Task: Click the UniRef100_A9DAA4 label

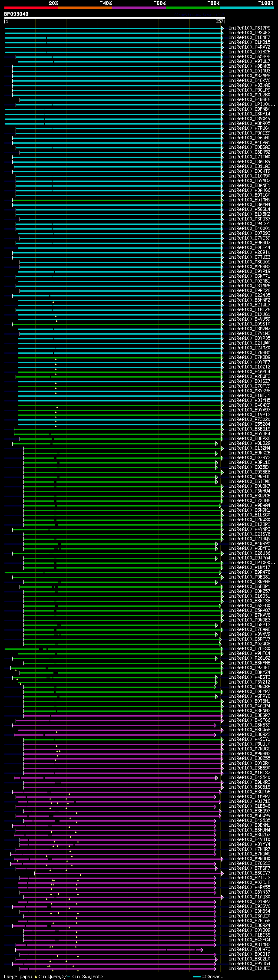Action: (249, 505)
